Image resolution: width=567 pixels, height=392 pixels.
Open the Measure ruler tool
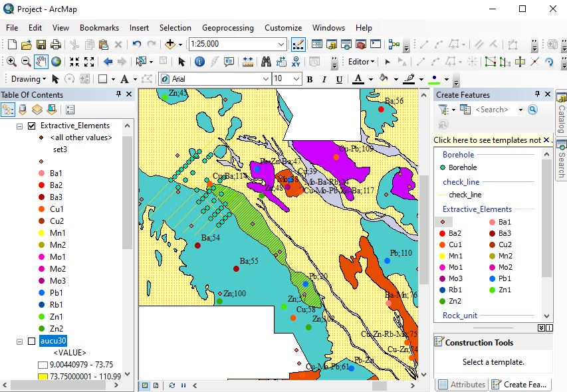pyautogui.click(x=248, y=62)
